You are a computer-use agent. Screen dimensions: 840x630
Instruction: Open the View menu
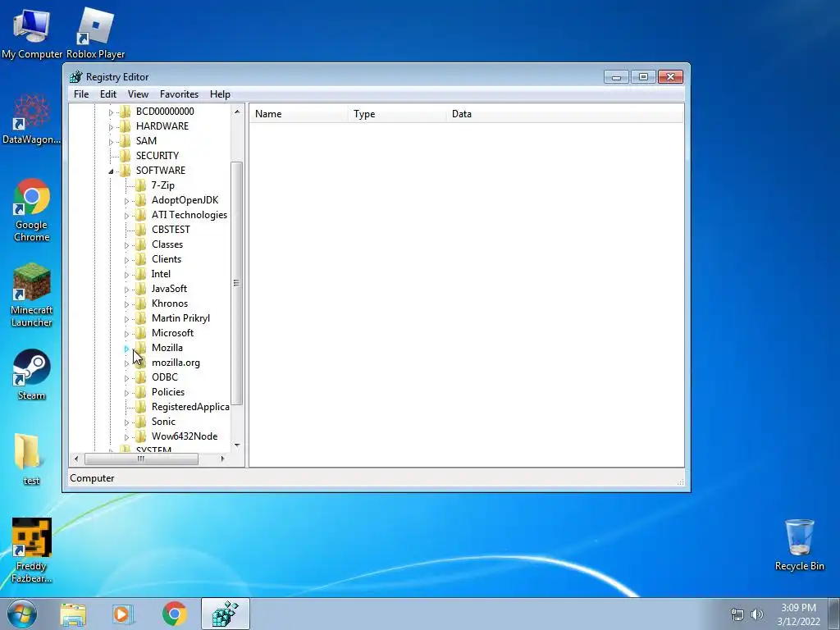pos(138,94)
